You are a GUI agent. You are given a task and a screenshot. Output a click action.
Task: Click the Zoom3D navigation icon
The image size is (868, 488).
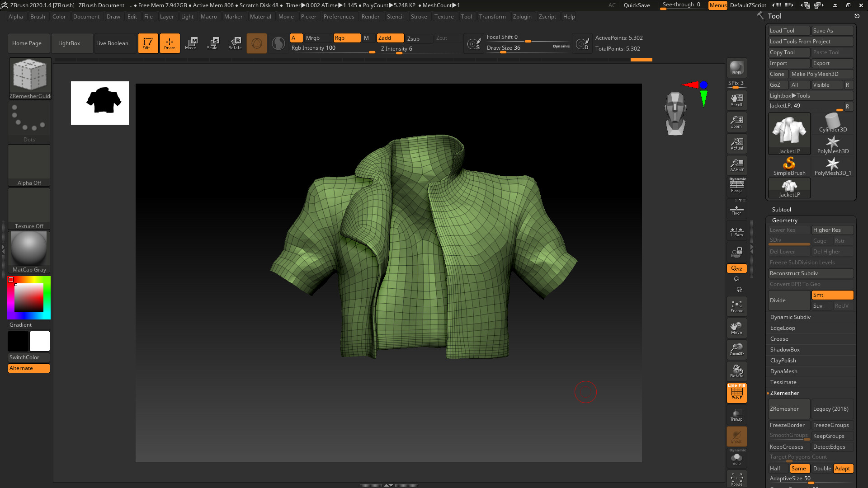[736, 350]
